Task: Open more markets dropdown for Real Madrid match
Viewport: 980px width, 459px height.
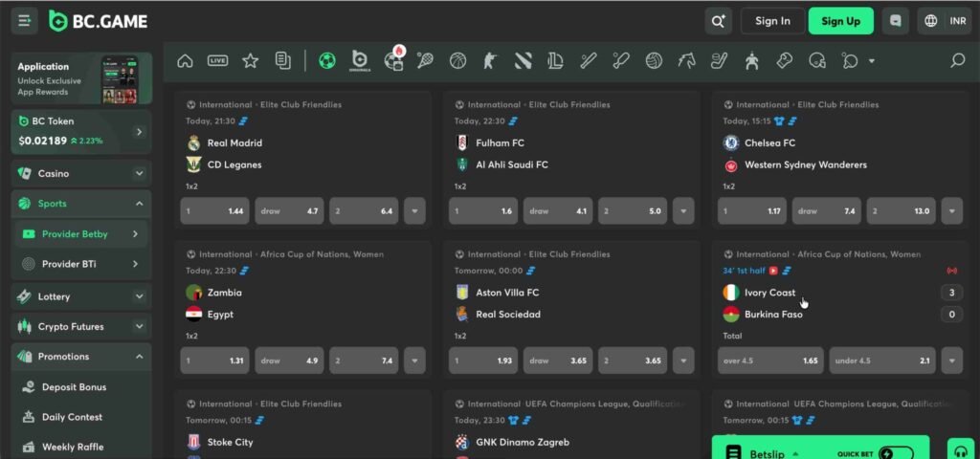Action: [414, 211]
